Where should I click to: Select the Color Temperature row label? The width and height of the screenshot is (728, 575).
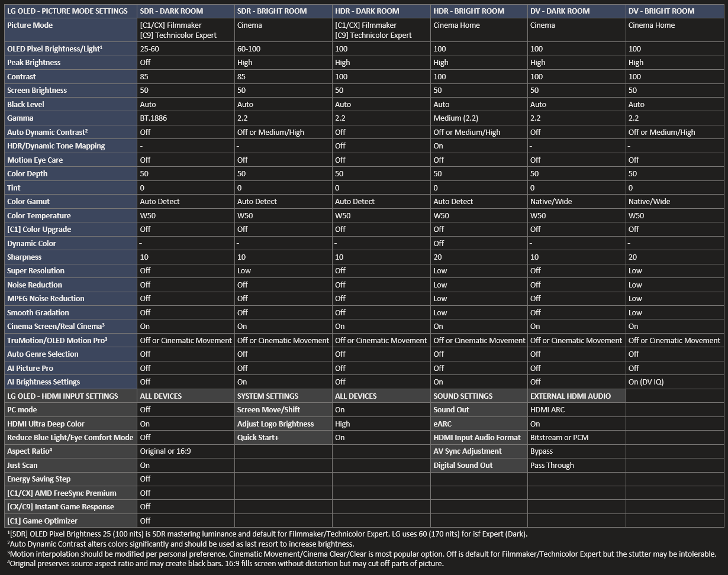point(39,216)
